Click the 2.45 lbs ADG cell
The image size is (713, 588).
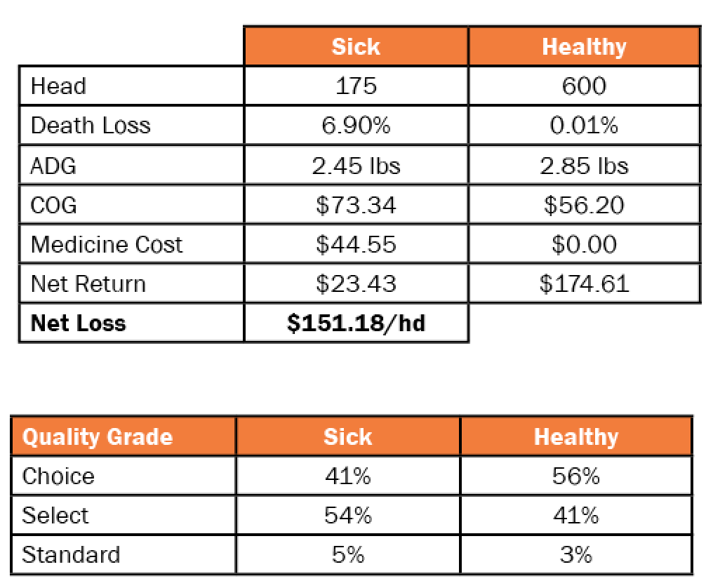click(x=356, y=165)
